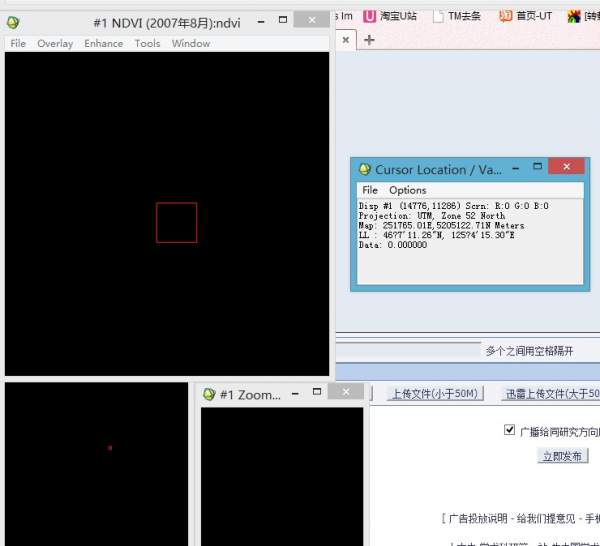This screenshot has width=600, height=546.
Task: Open Enhance menu in NDVI window
Action: (104, 44)
